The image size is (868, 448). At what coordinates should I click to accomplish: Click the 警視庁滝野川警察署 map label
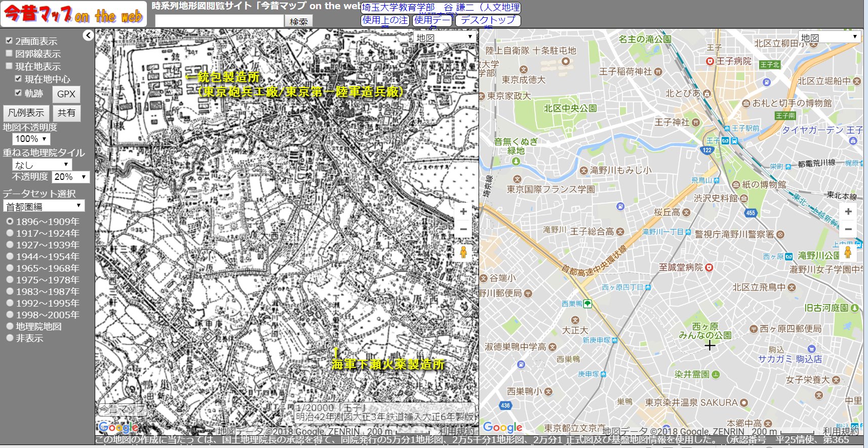[x=734, y=234]
